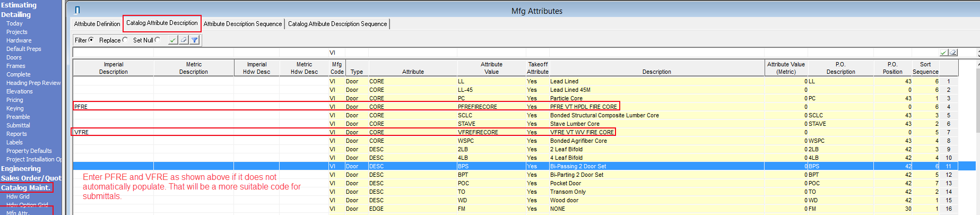The width and height of the screenshot is (980, 215).
Task: Click the green checkmark apply icon beside Set Null
Action: point(173,40)
